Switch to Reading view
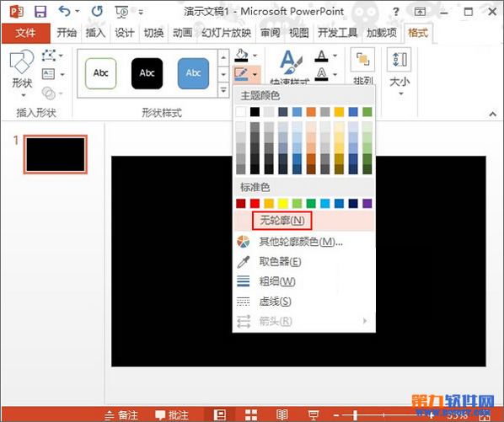The width and height of the screenshot is (504, 422). pyautogui.click(x=281, y=414)
